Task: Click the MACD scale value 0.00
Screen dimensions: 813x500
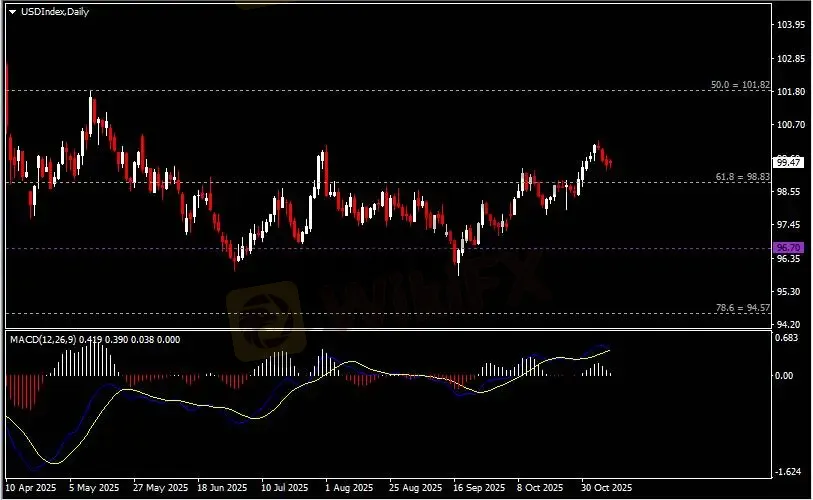Action: point(785,375)
